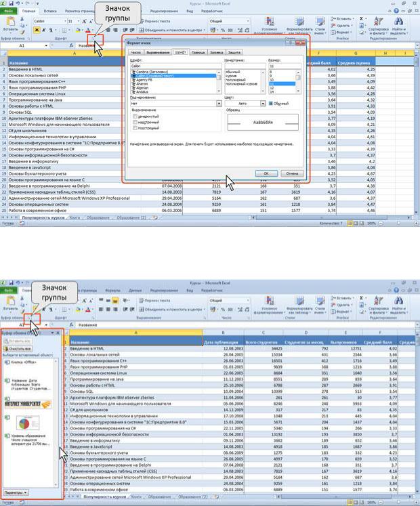Click Очистить все in Clipboard pane
This screenshot has width=420, height=506.
coord(18,349)
